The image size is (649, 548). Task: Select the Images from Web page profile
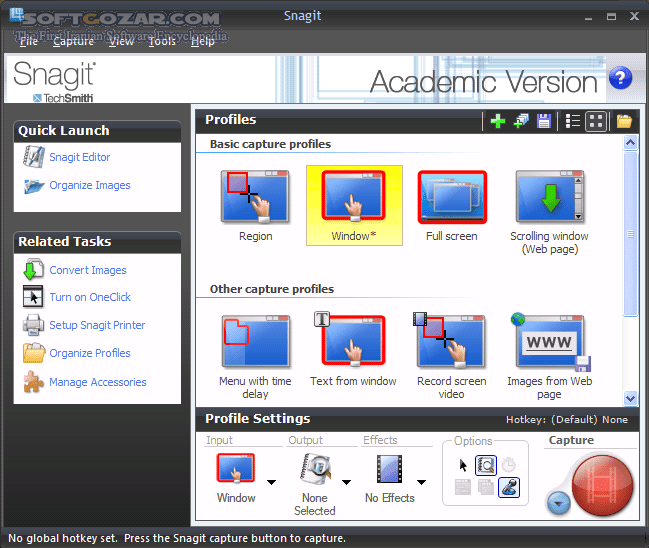coord(549,356)
